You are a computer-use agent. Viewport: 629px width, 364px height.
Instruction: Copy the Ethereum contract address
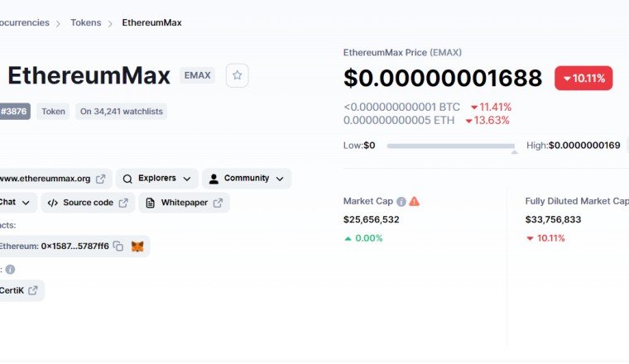pyautogui.click(x=118, y=246)
